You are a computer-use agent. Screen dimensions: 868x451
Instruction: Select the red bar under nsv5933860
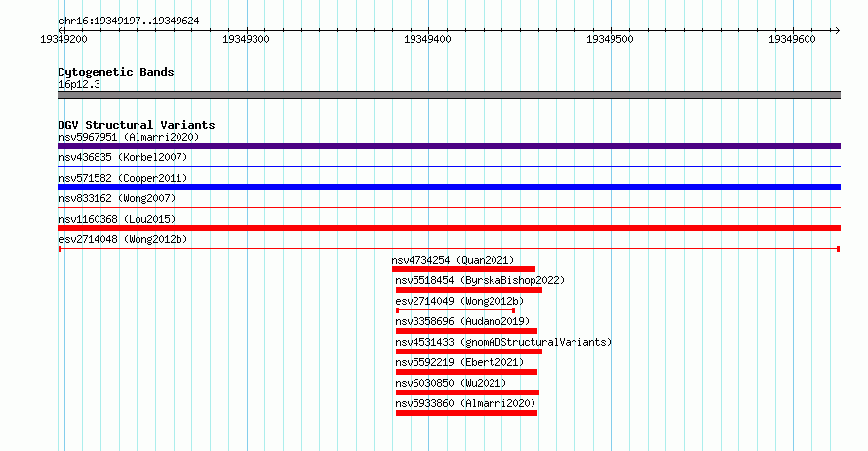click(x=466, y=413)
